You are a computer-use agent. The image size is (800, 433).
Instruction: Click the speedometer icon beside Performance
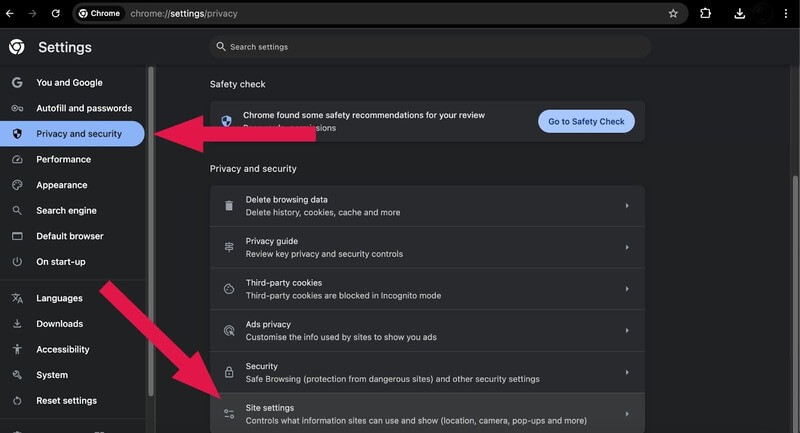click(17, 159)
